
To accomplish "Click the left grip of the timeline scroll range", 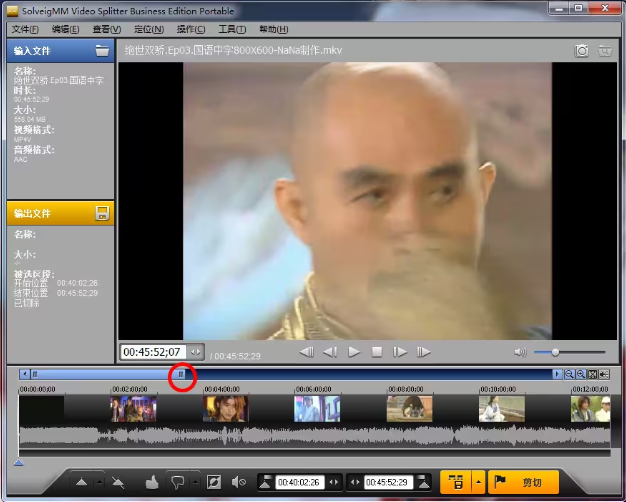I will [x=35, y=374].
